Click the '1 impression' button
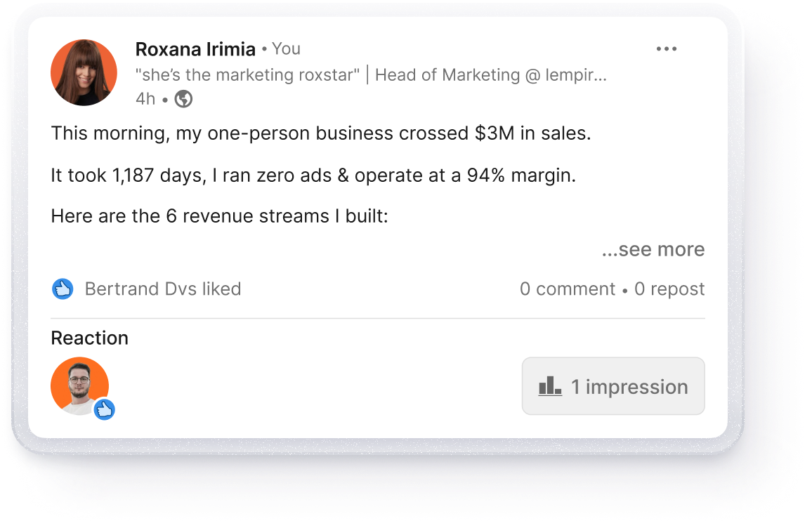The image size is (812, 528). tap(613, 386)
